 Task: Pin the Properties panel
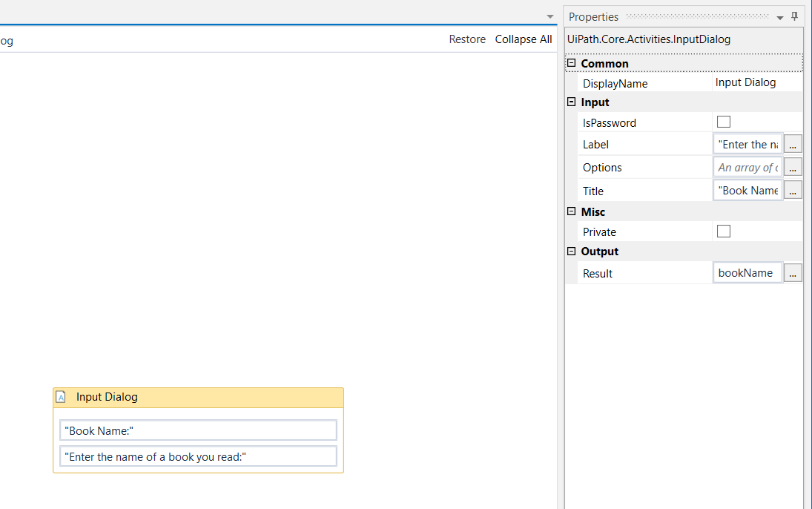pos(794,16)
